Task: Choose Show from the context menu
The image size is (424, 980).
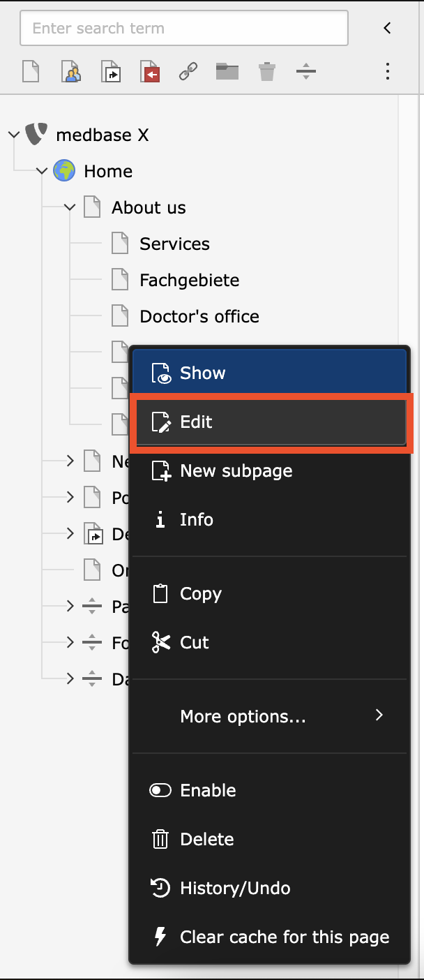Action: [269, 373]
